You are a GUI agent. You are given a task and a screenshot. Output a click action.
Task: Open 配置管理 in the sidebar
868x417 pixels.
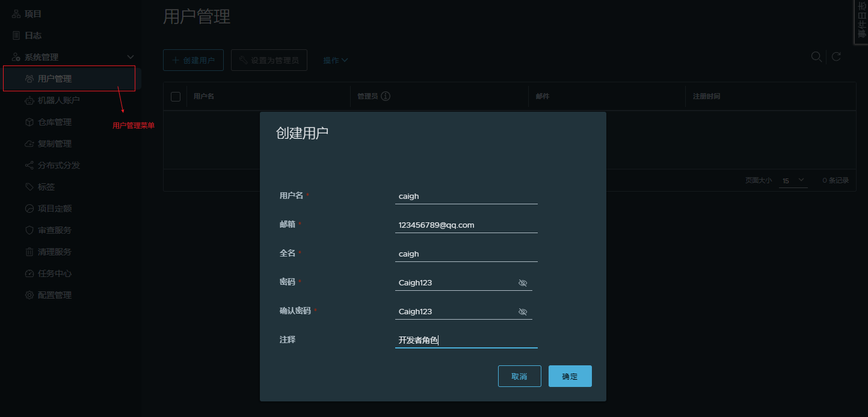click(x=54, y=295)
